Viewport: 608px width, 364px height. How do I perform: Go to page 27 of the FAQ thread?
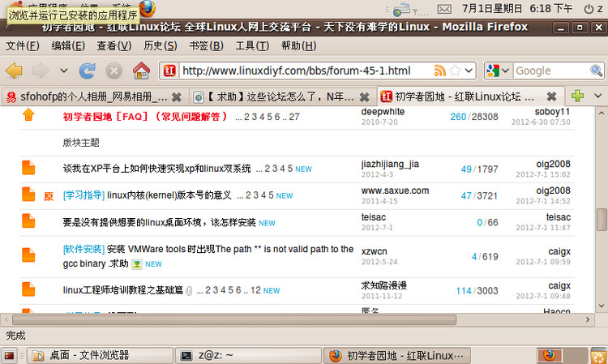pos(294,117)
